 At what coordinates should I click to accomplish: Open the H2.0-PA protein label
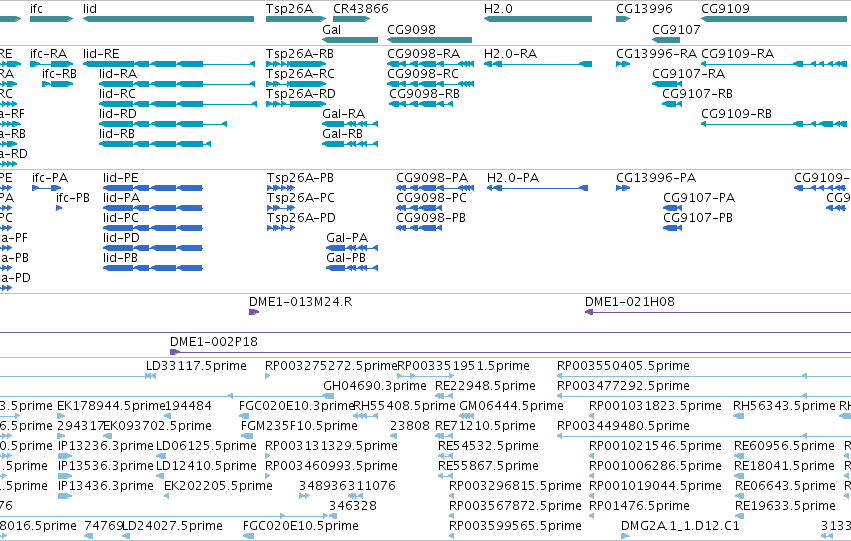click(513, 178)
